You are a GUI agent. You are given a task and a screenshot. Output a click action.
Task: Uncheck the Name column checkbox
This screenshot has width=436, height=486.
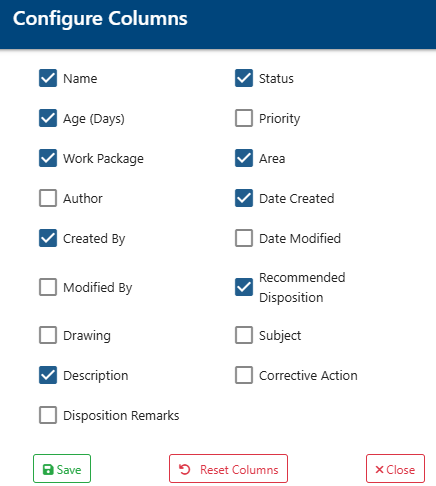coord(48,78)
